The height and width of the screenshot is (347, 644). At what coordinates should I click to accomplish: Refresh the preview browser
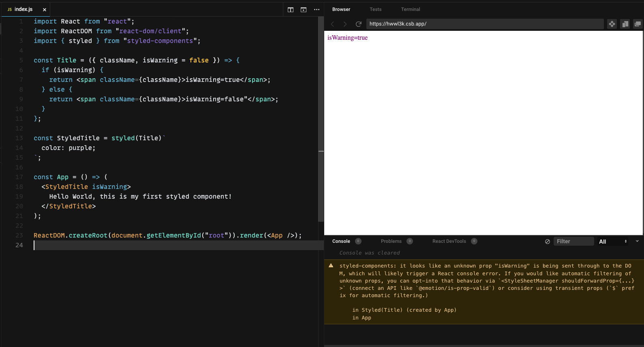358,24
